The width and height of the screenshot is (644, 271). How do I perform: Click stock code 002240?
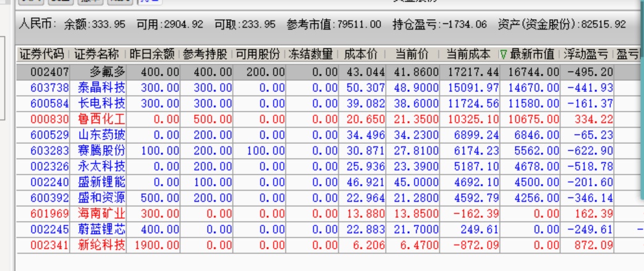(x=49, y=182)
